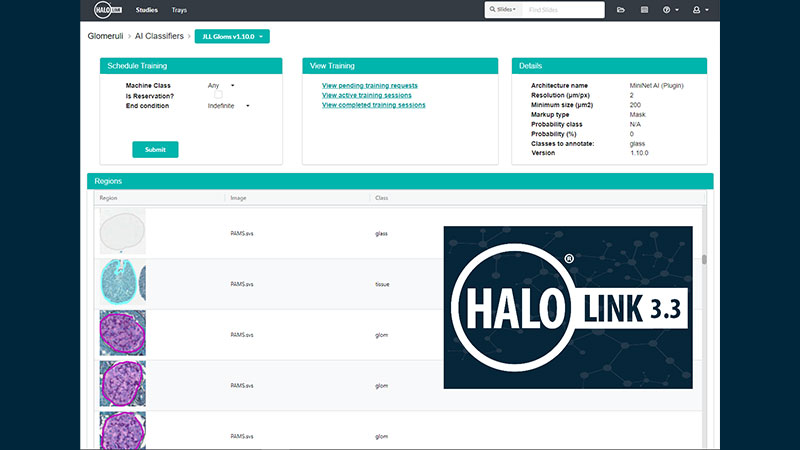This screenshot has width=800, height=450.
Task: Click the Submit button
Action: tap(155, 149)
